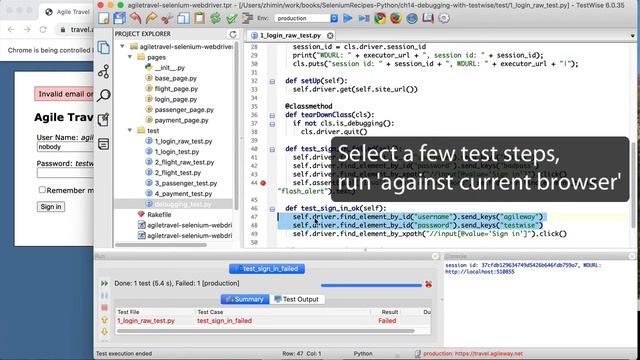The width and height of the screenshot is (640, 360).
Task: Open flight_page.py in Project Explorer
Action: [176, 89]
